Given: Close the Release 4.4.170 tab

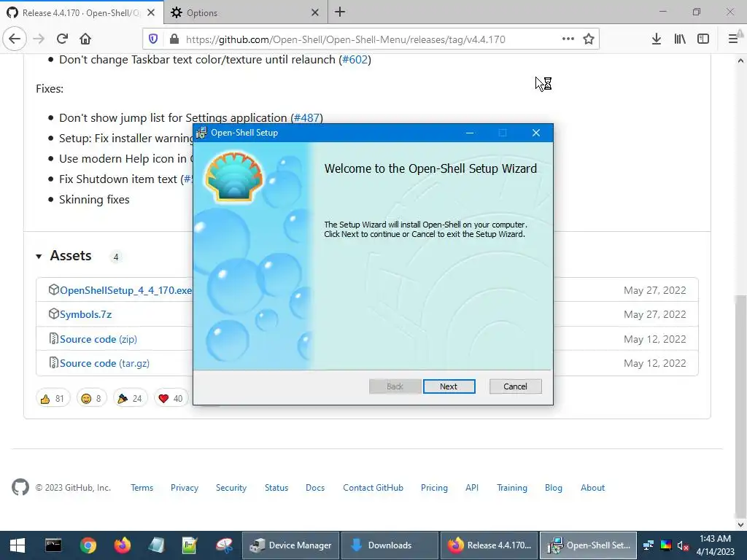Looking at the screenshot, I should click(151, 12).
